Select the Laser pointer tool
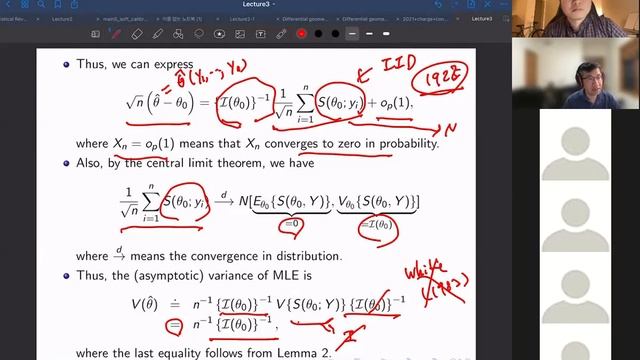 click(281, 34)
